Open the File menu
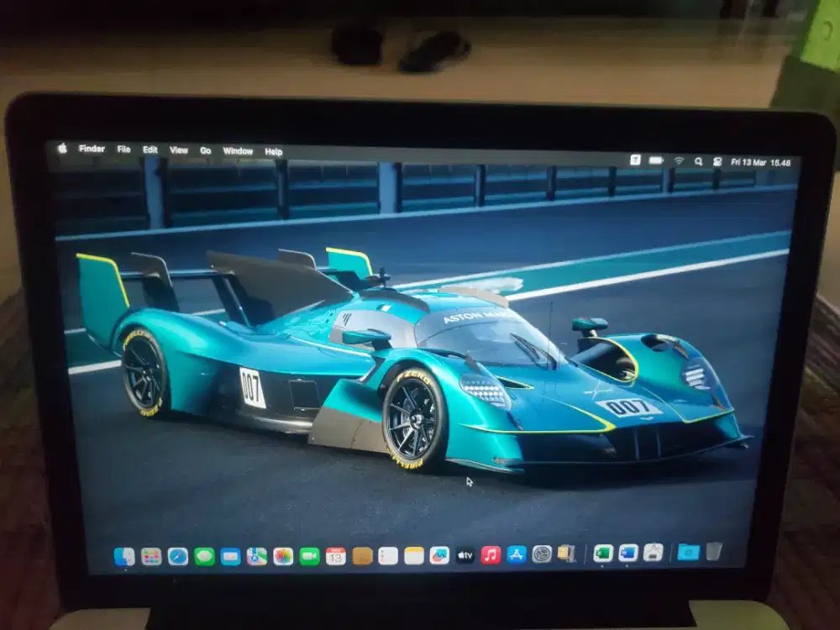The height and width of the screenshot is (630, 840). coord(123,150)
